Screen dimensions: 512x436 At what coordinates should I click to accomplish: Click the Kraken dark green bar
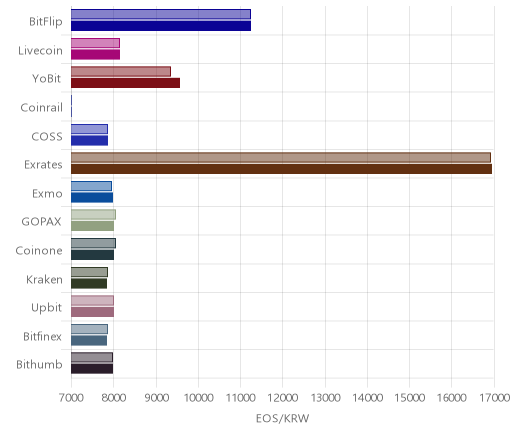point(89,284)
